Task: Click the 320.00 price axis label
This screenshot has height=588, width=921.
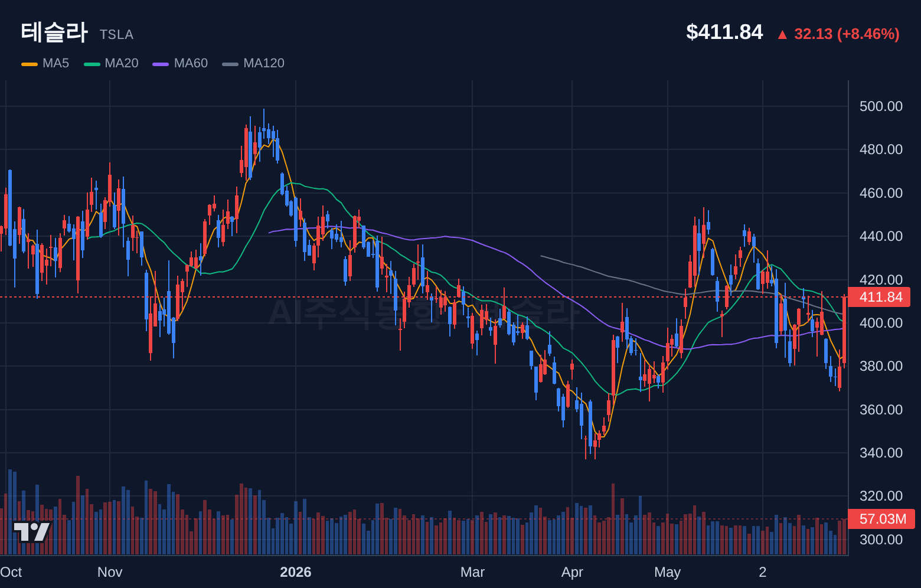Action: point(881,496)
